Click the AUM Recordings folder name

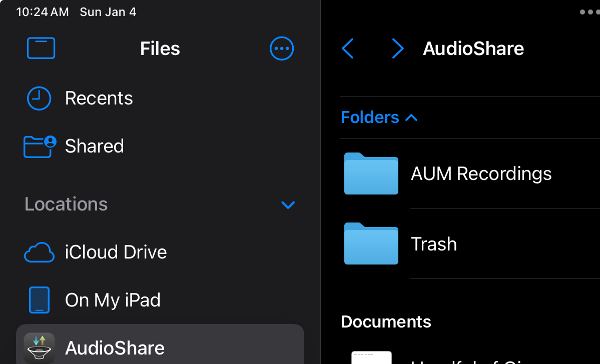pos(481,173)
